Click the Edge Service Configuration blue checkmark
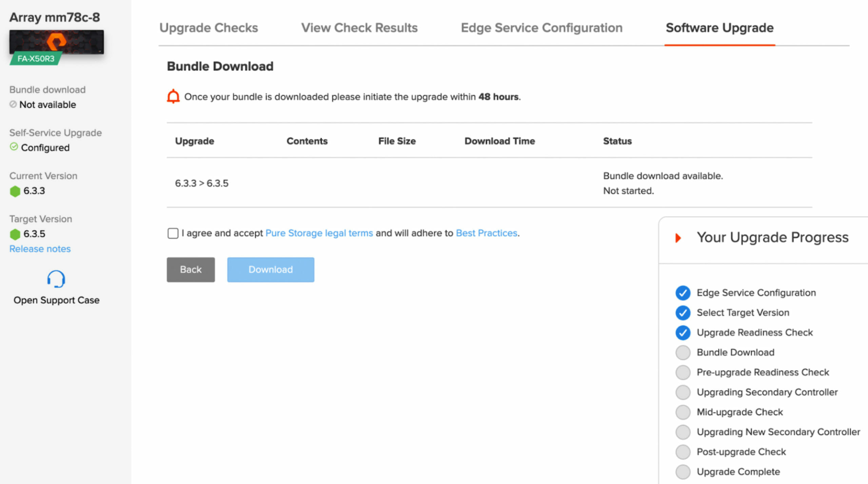Viewport: 868px width, 484px height. 683,293
